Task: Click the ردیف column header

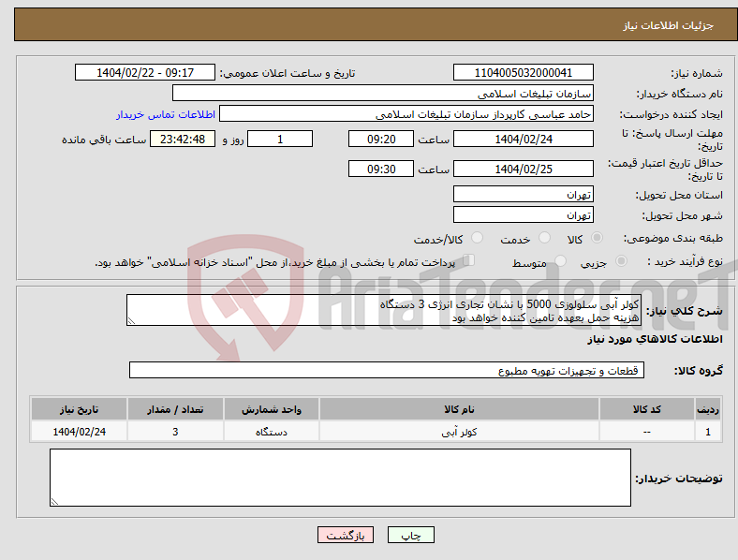Action: (x=708, y=409)
